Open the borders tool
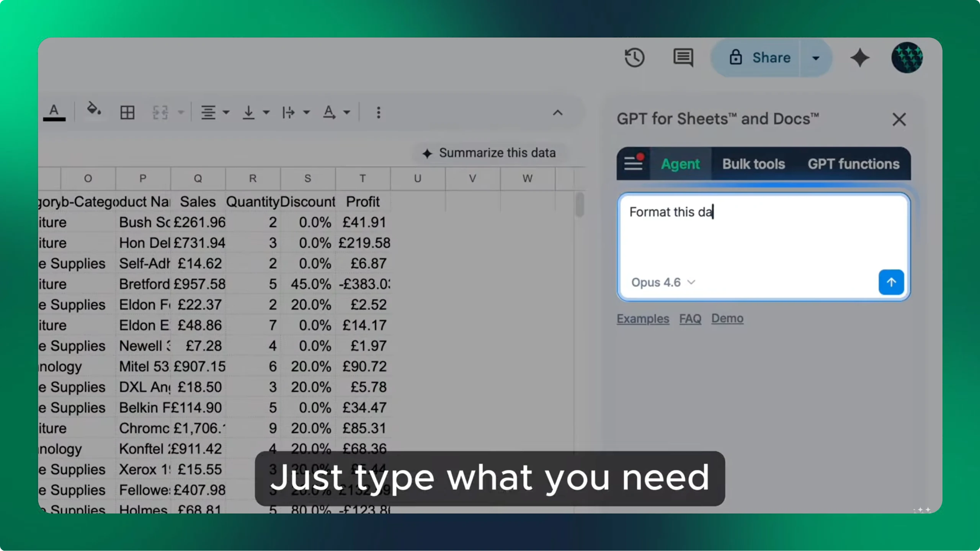The image size is (980, 551). tap(127, 112)
